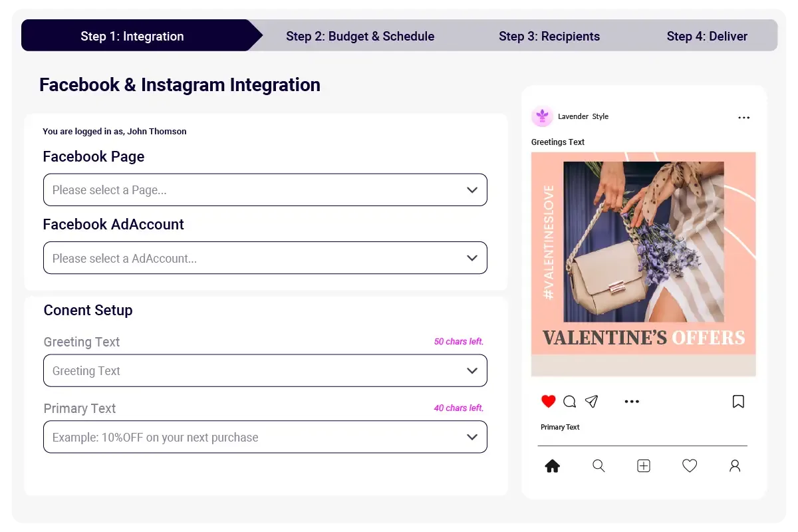Image resolution: width=798 pixels, height=532 pixels.
Task: Click the three dots below the post image
Action: click(632, 401)
